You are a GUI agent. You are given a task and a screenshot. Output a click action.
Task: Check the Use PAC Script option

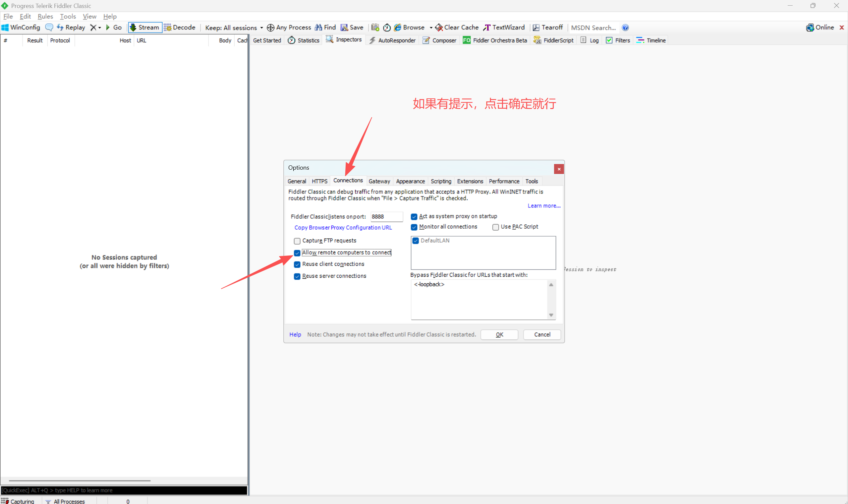point(495,227)
